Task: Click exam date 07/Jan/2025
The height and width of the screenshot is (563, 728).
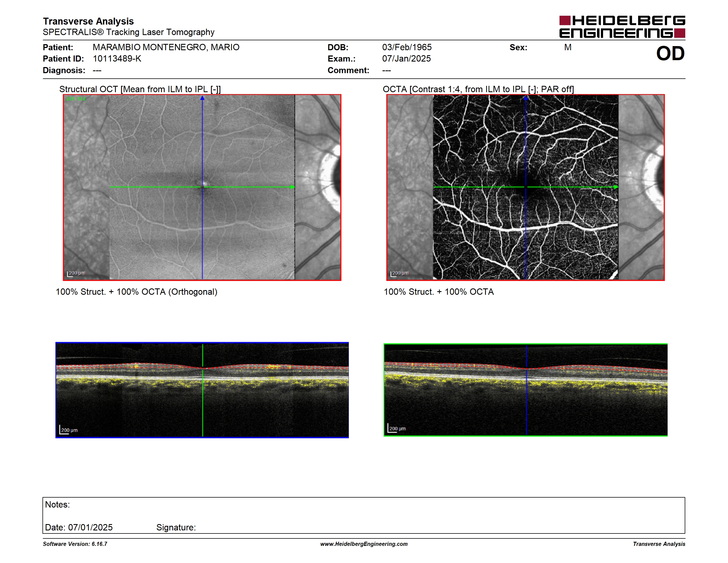Action: pyautogui.click(x=406, y=59)
